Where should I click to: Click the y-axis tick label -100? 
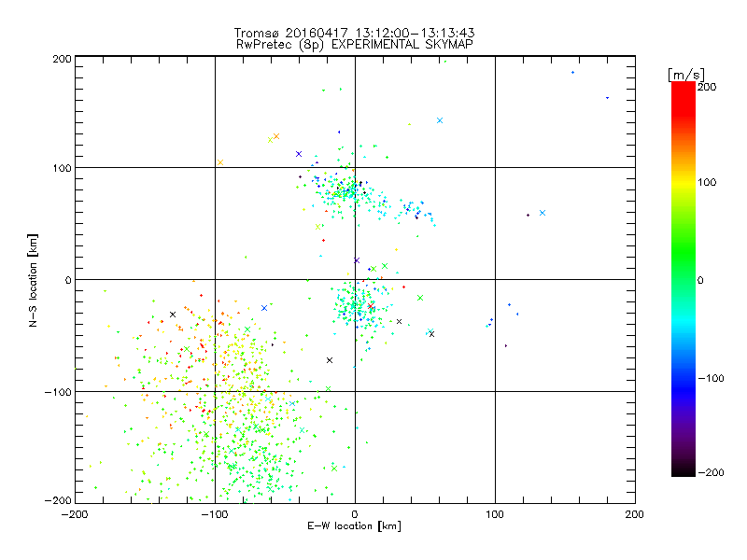tap(59, 392)
